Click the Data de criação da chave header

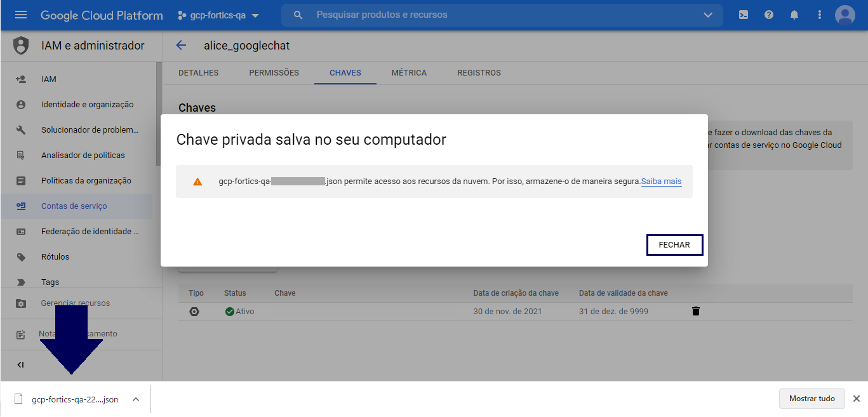516,293
